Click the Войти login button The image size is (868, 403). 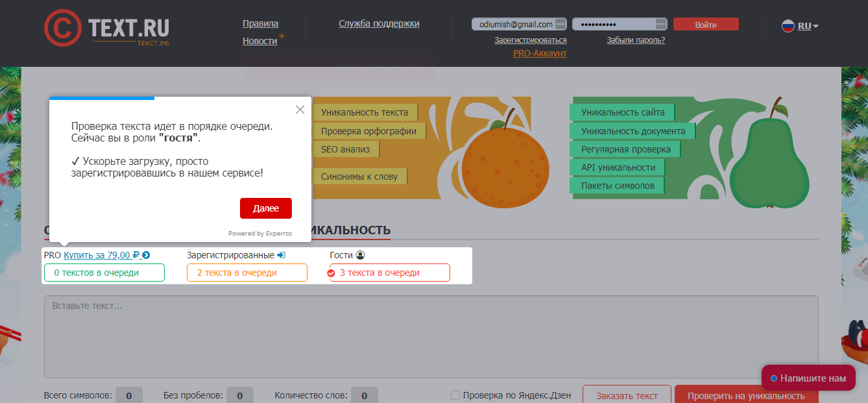click(x=706, y=25)
